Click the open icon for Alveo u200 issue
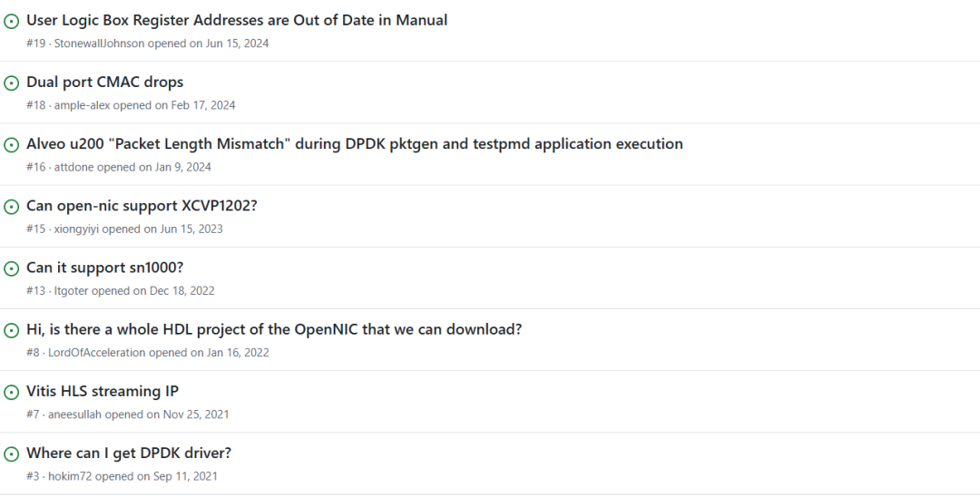The height and width of the screenshot is (497, 980). (x=11, y=145)
